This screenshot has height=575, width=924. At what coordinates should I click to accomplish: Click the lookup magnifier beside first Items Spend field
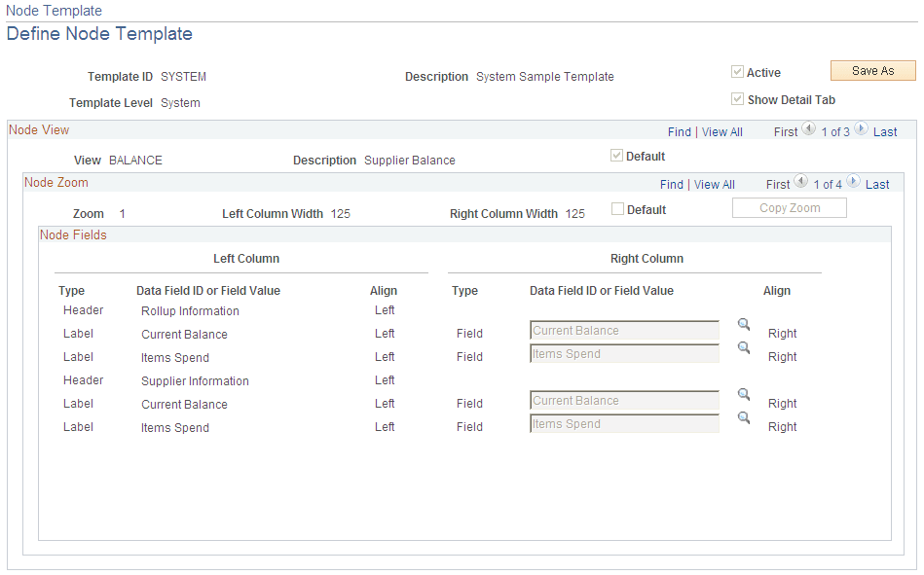pyautogui.click(x=744, y=347)
